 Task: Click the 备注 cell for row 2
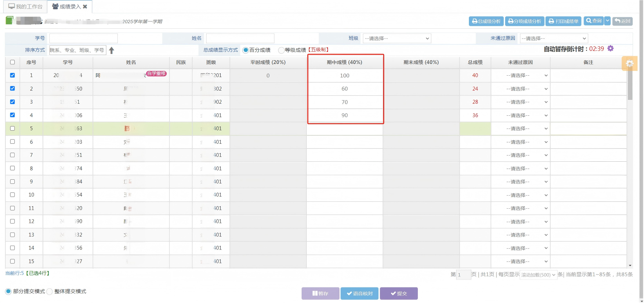[588, 89]
